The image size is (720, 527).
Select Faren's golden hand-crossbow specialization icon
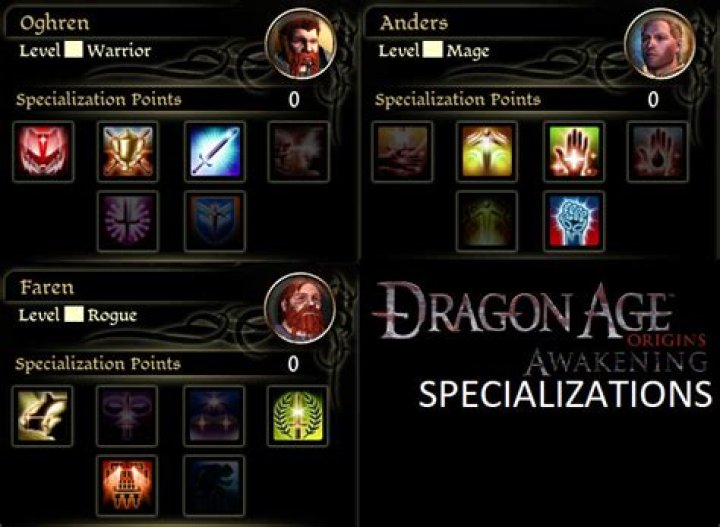(42, 416)
